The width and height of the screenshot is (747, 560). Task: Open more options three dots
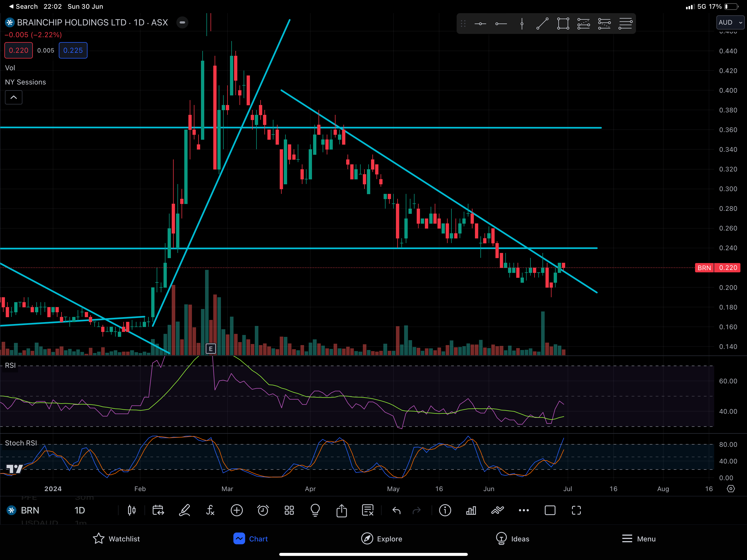pos(524,510)
